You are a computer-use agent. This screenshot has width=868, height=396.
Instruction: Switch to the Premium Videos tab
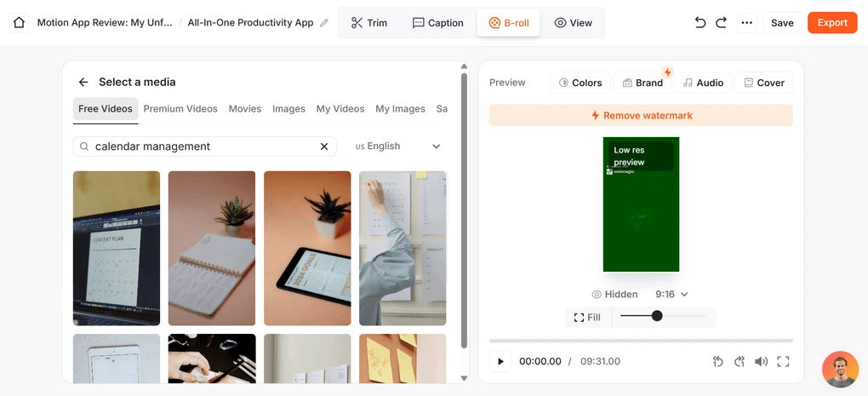[x=180, y=109]
